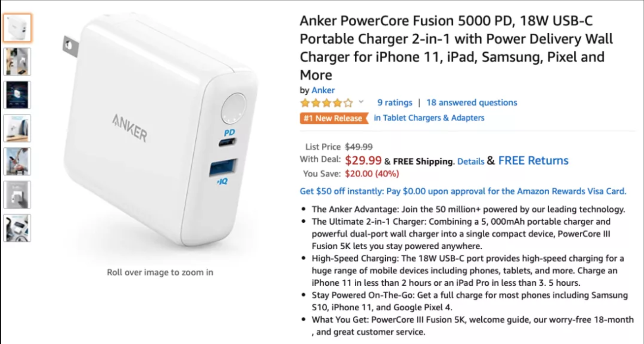The width and height of the screenshot is (644, 344).
Task: Open the star rating breakdown arrow
Action: [x=361, y=102]
